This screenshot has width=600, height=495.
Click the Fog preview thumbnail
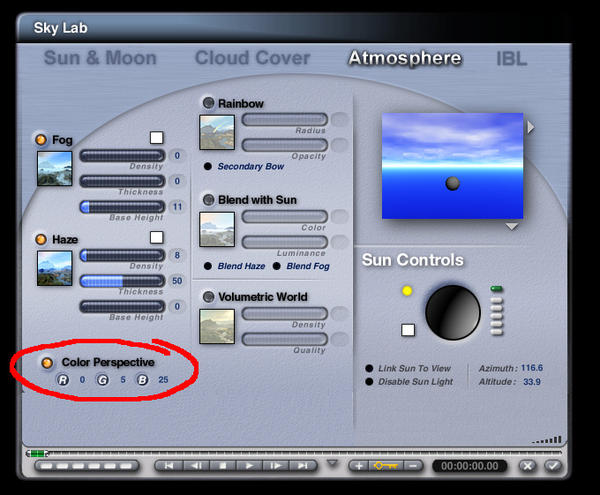click(55, 169)
